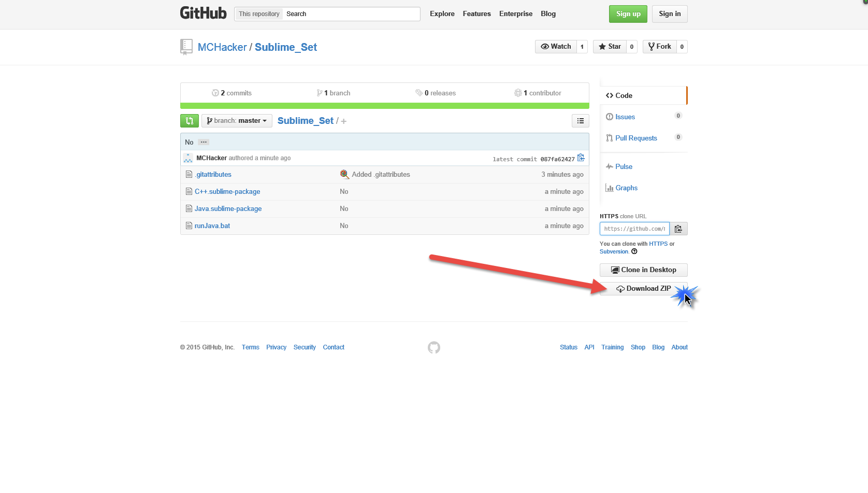This screenshot has height=493, width=868.
Task: Open the C++.sublime-package file
Action: (x=227, y=192)
